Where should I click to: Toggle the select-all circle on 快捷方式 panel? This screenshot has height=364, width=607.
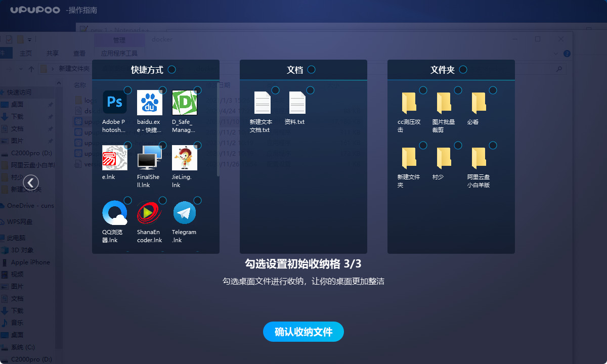click(x=171, y=70)
